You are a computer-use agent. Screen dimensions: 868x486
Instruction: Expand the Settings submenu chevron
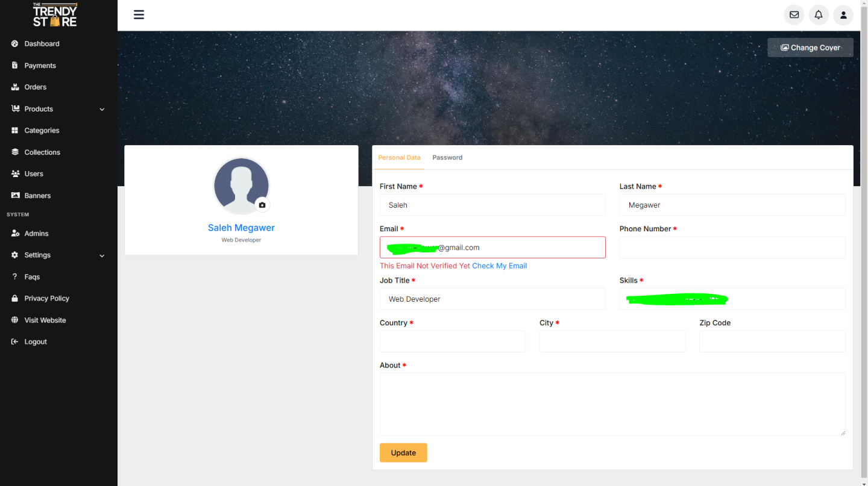coord(102,256)
